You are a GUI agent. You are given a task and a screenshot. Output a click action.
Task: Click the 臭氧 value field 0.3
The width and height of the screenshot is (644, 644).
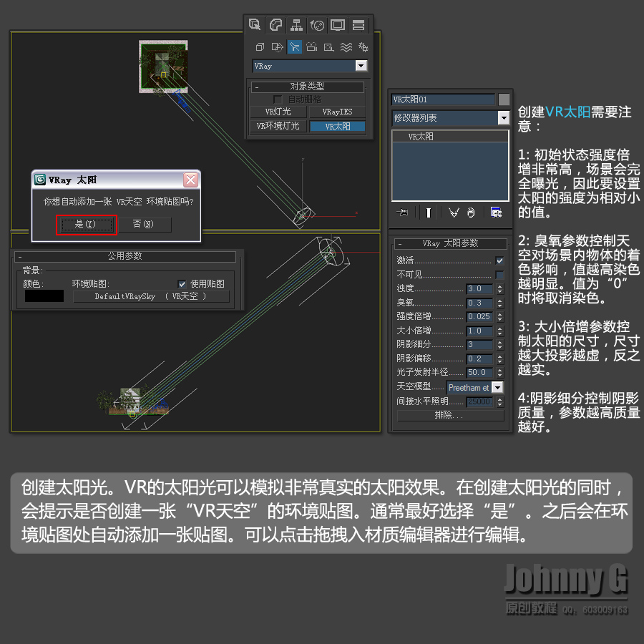coord(479,303)
